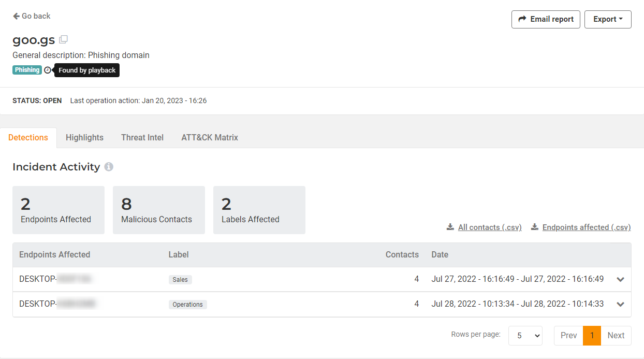Image resolution: width=644 pixels, height=359 pixels.
Task: Go to the Next page
Action: pos(616,336)
